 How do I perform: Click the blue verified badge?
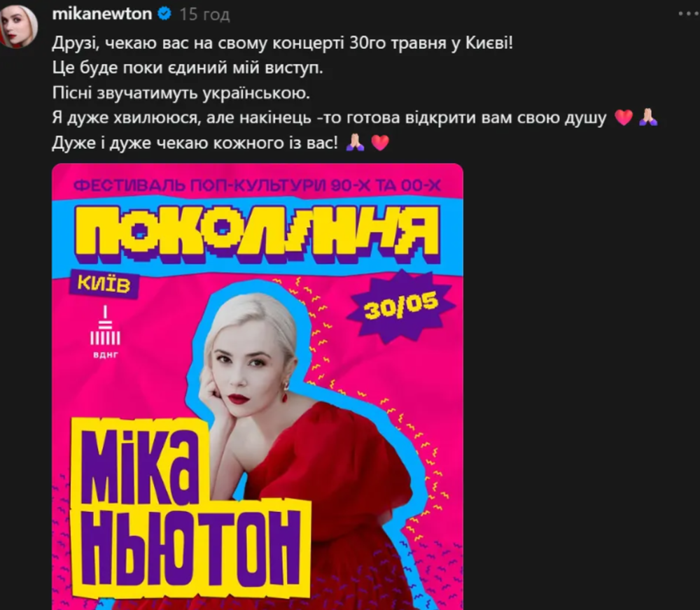point(164,14)
